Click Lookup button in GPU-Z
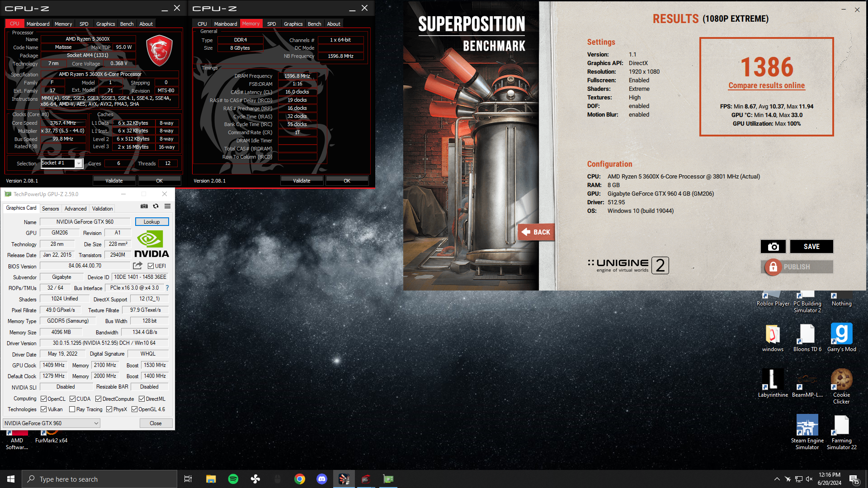Image resolution: width=868 pixels, height=488 pixels. [152, 222]
